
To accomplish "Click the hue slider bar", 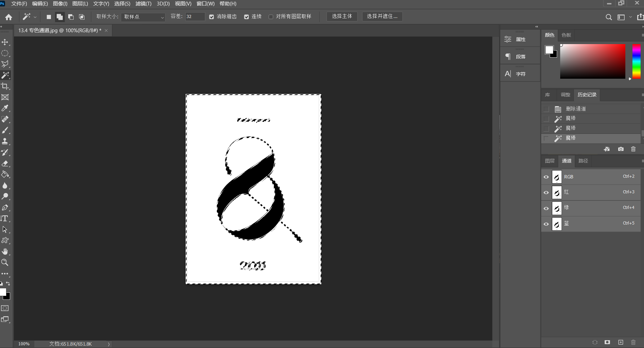I will coord(637,61).
